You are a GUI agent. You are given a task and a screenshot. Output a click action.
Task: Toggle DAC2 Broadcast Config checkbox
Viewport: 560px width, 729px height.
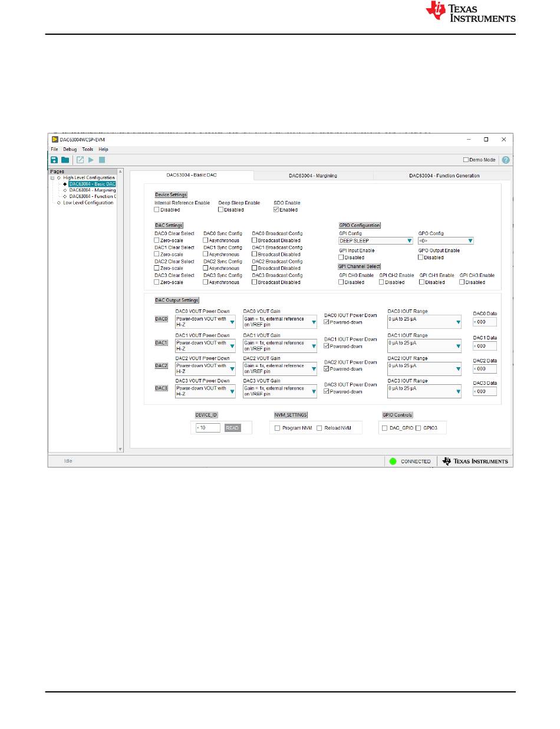(255, 268)
